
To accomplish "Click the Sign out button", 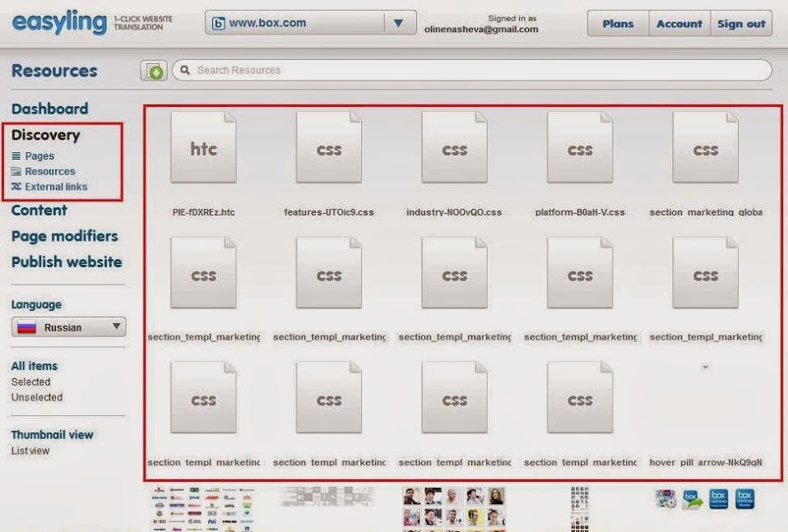I will [x=741, y=24].
